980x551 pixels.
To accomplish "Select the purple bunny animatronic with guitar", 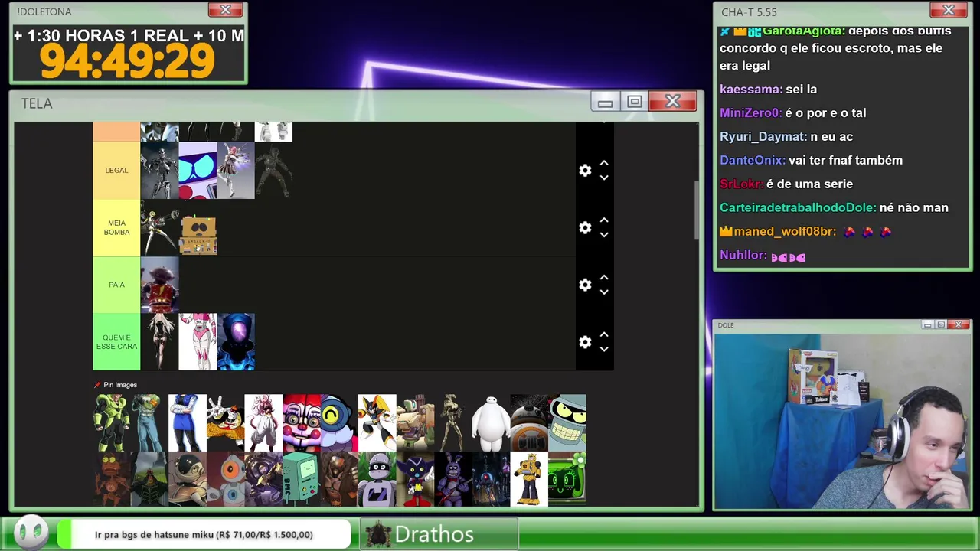I will pos(453,479).
